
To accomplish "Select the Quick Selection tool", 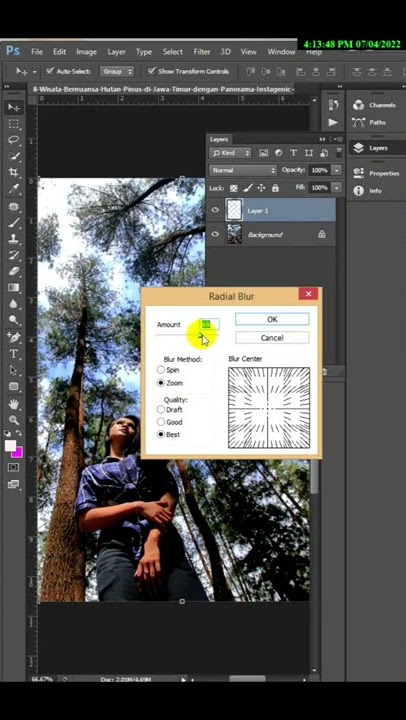I will (x=13, y=156).
